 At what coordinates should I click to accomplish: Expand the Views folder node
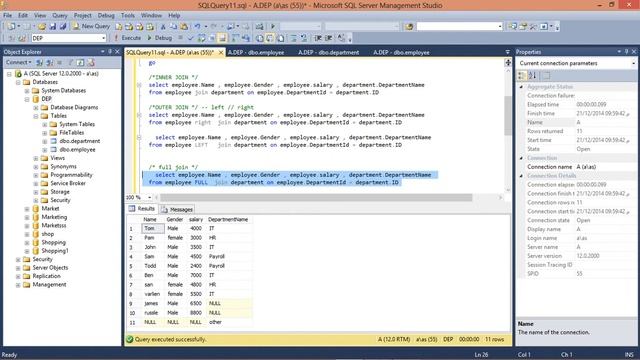36,158
